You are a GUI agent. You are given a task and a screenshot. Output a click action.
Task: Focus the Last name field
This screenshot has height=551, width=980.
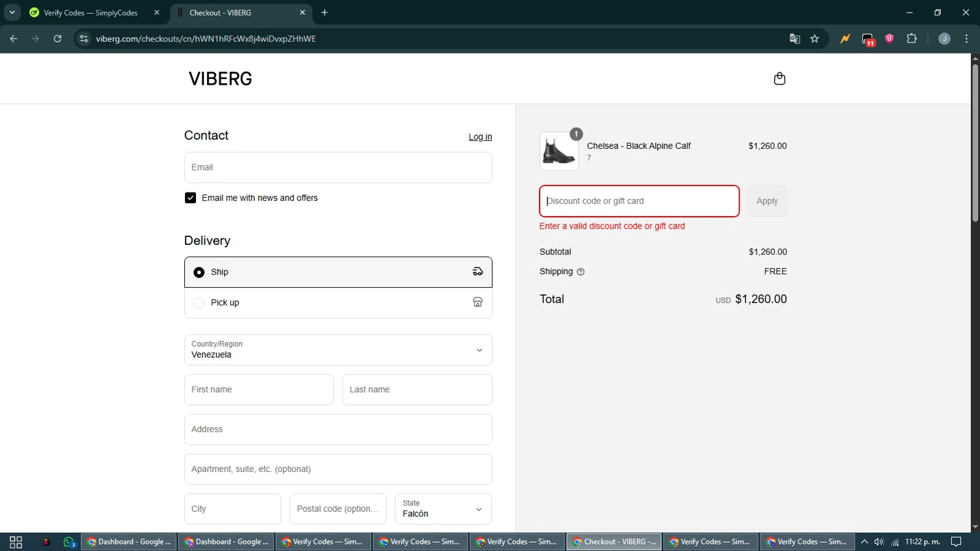pyautogui.click(x=417, y=390)
